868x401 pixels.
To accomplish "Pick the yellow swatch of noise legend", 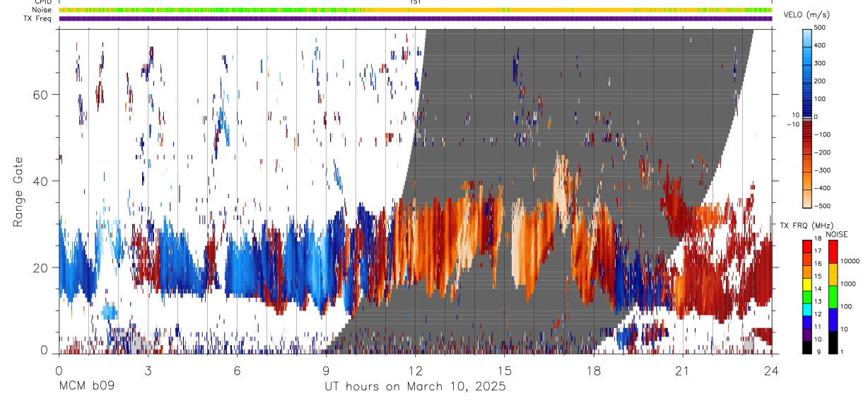I will [x=833, y=274].
